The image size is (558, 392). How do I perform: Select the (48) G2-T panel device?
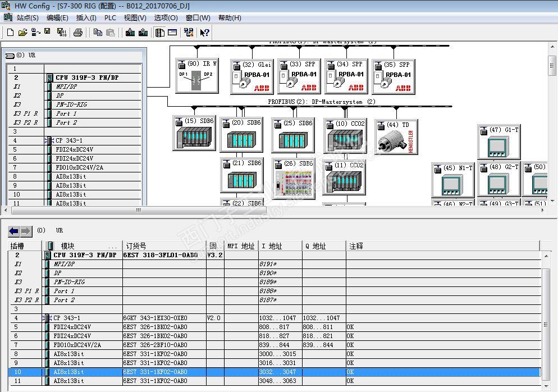point(499,179)
